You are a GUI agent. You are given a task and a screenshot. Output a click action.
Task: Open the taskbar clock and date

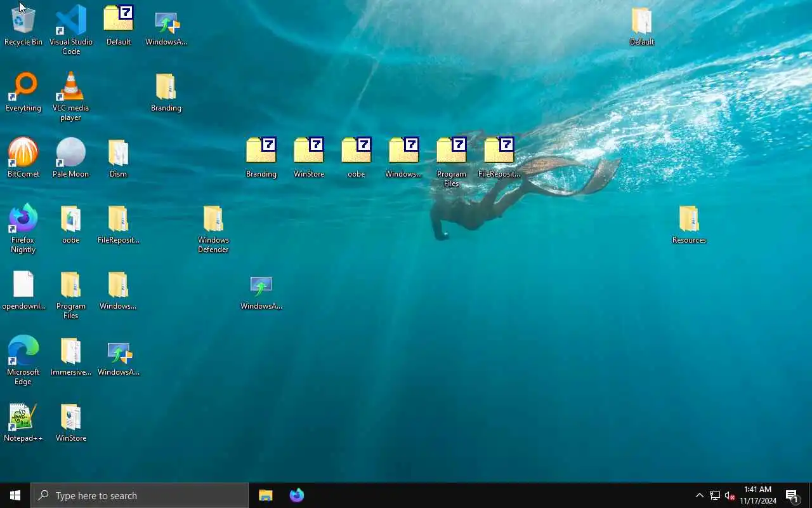point(758,495)
